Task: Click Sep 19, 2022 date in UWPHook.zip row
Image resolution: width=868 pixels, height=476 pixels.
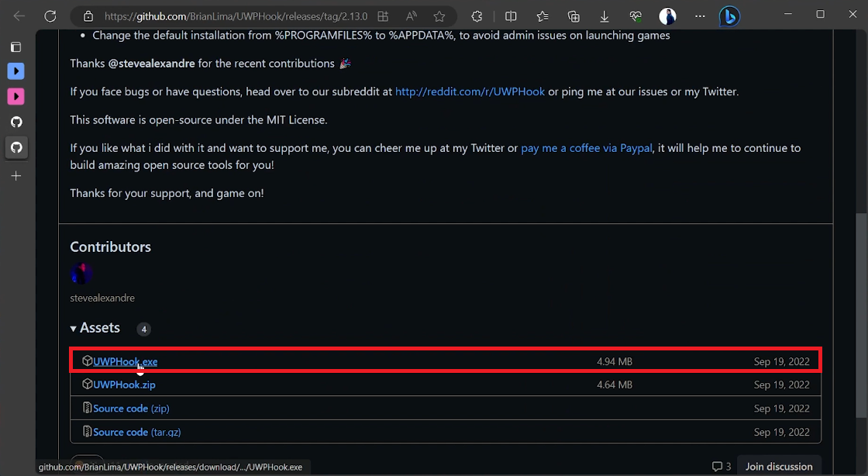Action: (x=782, y=385)
